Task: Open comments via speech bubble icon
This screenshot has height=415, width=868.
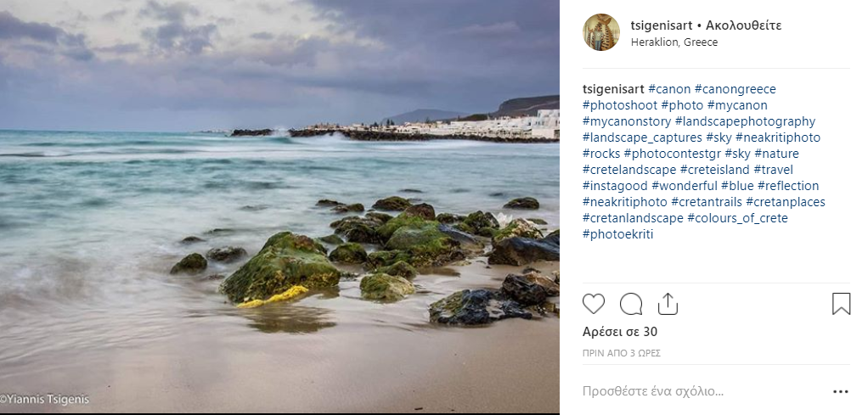Action: [x=631, y=304]
